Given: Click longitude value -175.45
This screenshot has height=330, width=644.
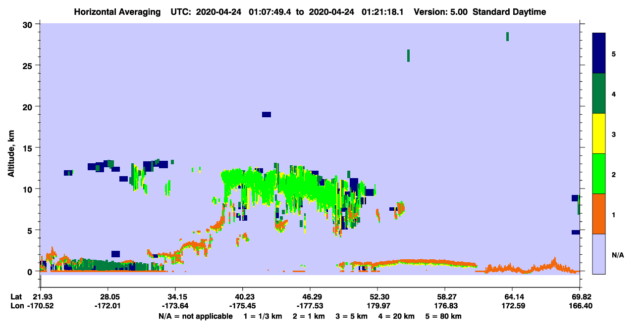Looking at the screenshot, I should coord(243,306).
